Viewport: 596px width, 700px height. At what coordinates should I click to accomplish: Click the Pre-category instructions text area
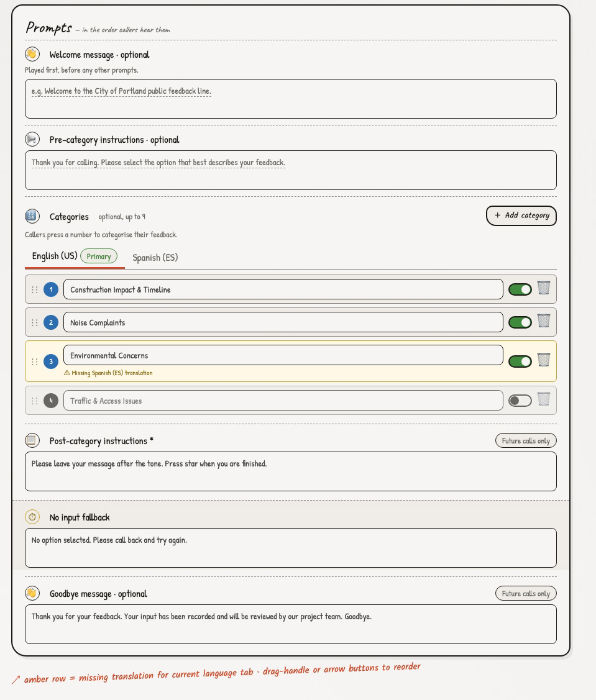coord(290,170)
